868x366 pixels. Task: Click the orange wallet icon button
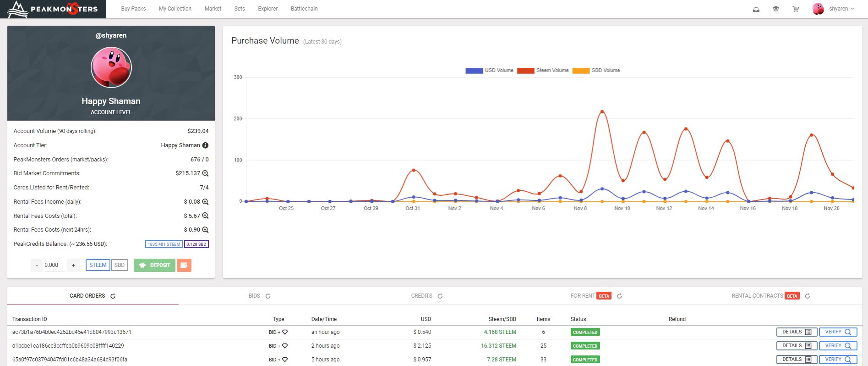184,265
